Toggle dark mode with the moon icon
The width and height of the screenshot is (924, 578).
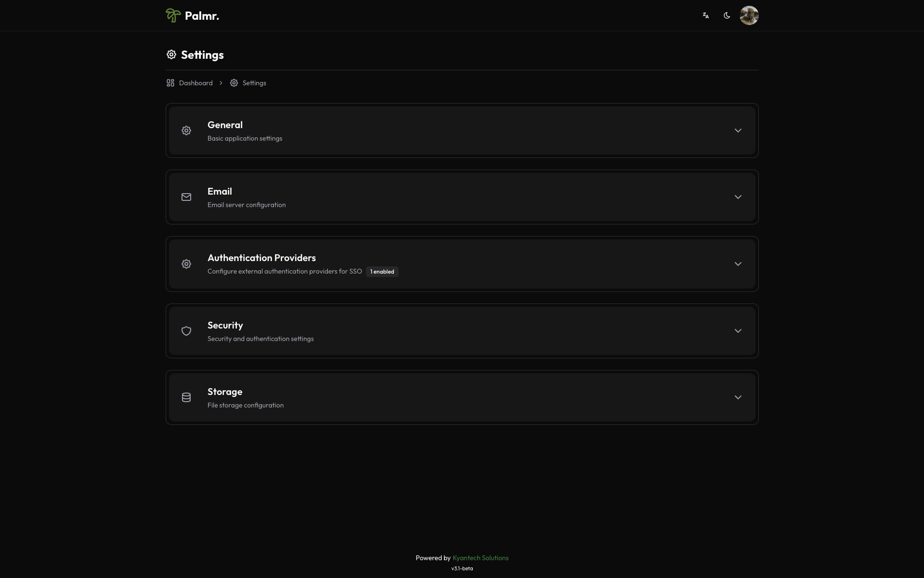pos(727,15)
